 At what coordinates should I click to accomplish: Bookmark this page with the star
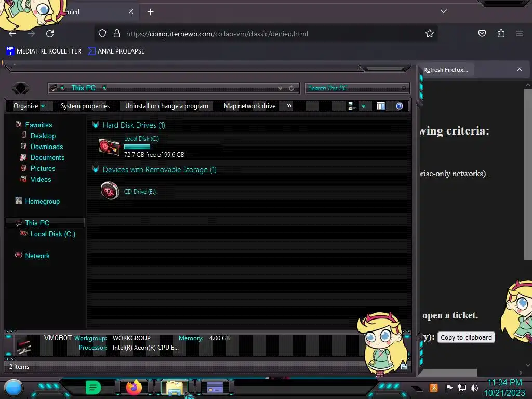click(x=430, y=33)
